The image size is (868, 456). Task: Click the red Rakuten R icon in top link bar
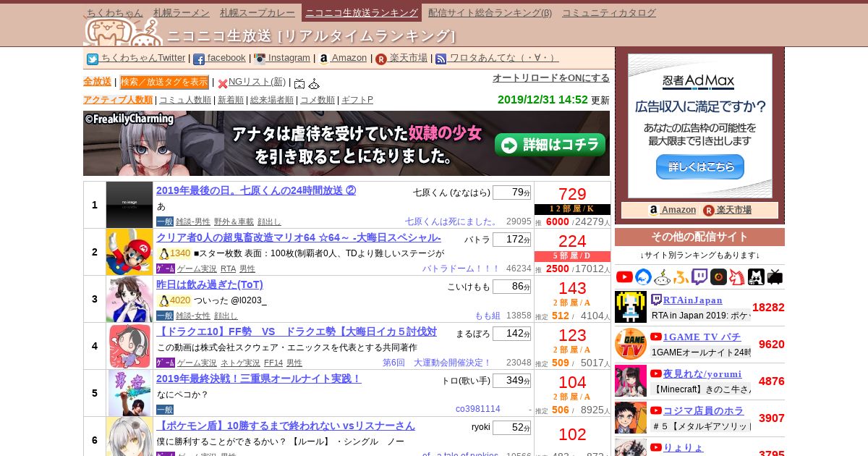(x=381, y=59)
